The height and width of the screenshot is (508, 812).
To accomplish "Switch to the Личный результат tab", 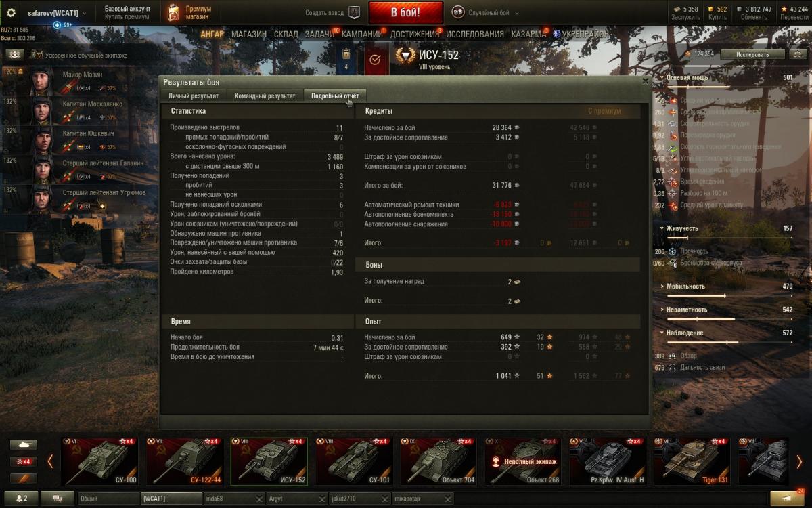I will point(194,96).
